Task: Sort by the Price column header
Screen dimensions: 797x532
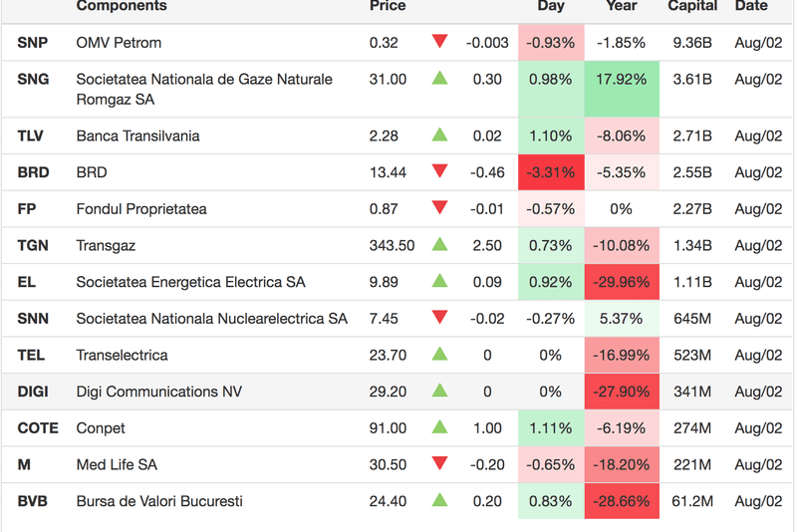Action: click(x=388, y=6)
